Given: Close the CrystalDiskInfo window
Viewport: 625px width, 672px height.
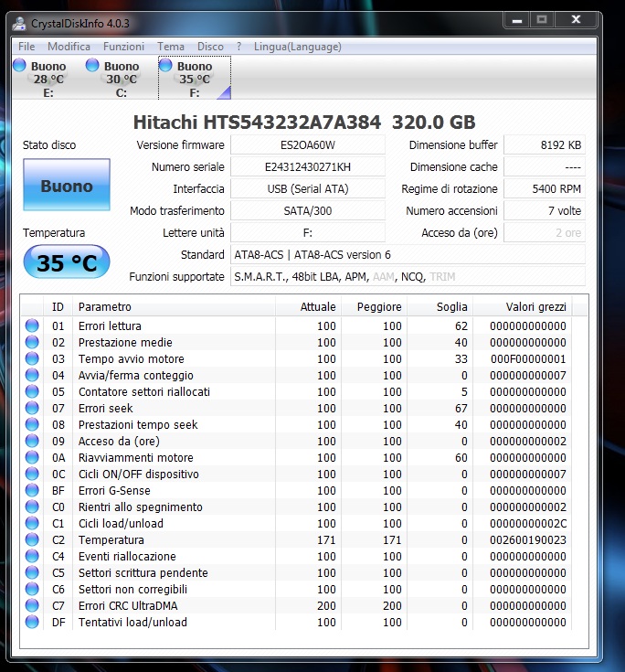Looking at the screenshot, I should point(577,20).
